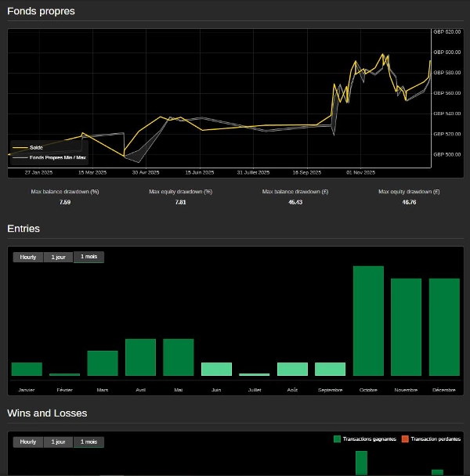The image size is (470, 476).
Task: Click the Novembre bar in Entries chart
Action: coord(406,327)
